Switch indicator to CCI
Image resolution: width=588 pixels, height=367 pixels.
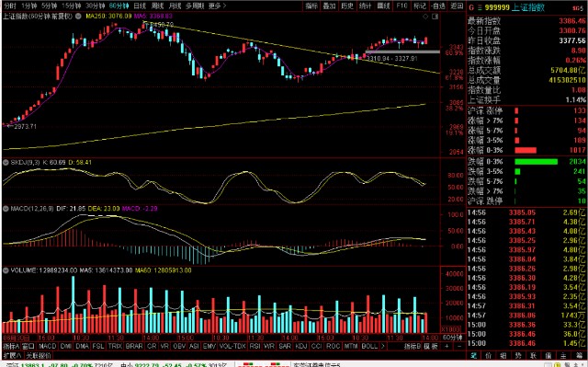(x=316, y=346)
